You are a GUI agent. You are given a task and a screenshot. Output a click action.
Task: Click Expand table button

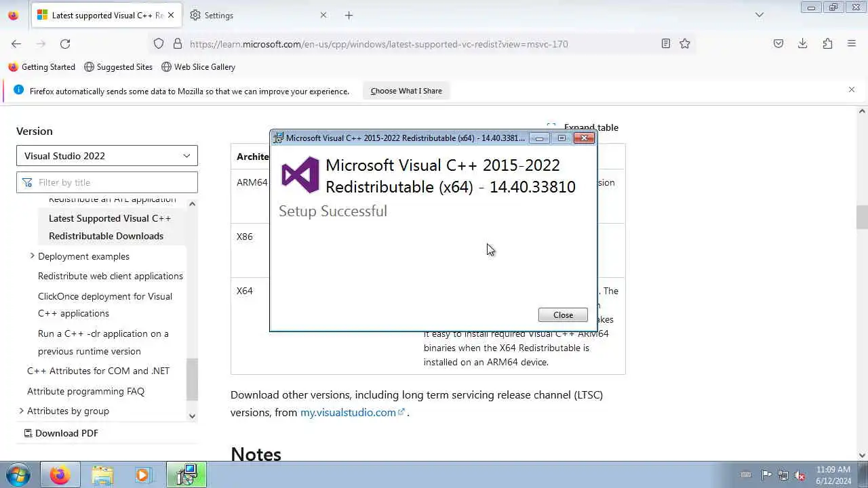583,127
